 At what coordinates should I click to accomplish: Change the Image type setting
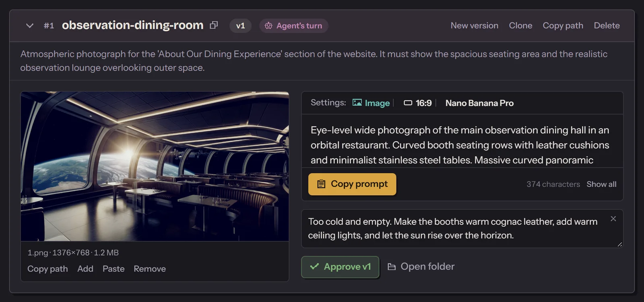point(371,103)
